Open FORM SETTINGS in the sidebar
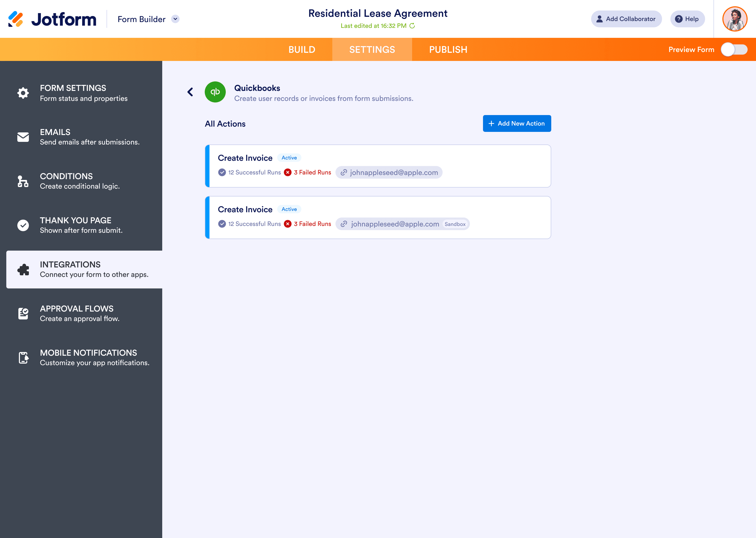The image size is (756, 538). [81, 93]
